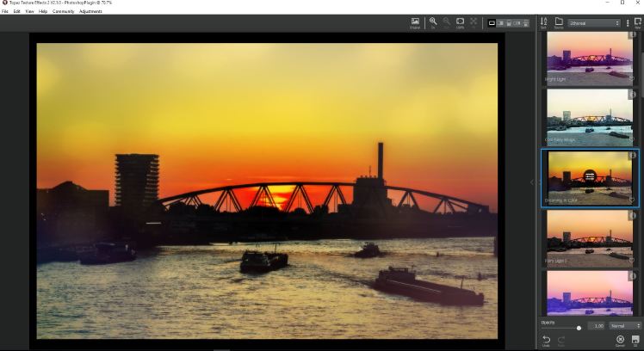Image resolution: width=644 pixels, height=351 pixels.
Task: Open the Normal blend mode dropdown
Action: point(625,326)
